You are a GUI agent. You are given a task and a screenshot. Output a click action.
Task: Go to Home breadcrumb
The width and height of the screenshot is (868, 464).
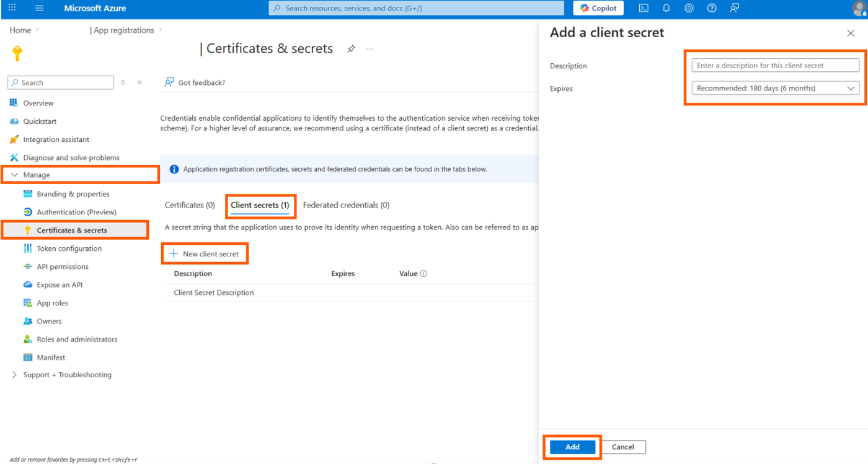point(20,30)
